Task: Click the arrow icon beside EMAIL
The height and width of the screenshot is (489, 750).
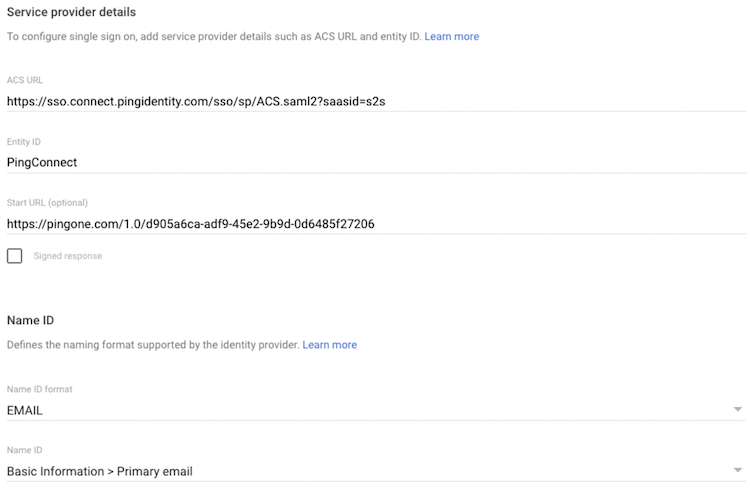Action: (738, 409)
